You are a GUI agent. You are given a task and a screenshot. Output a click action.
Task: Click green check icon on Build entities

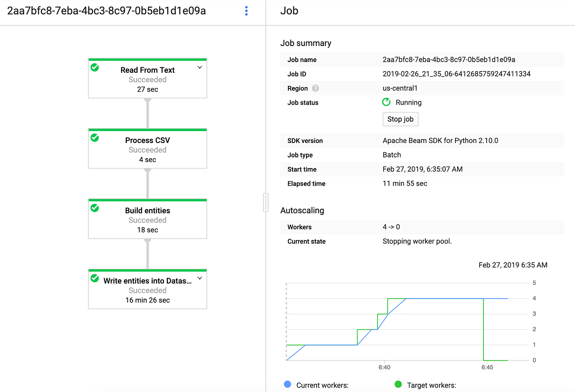(x=95, y=208)
